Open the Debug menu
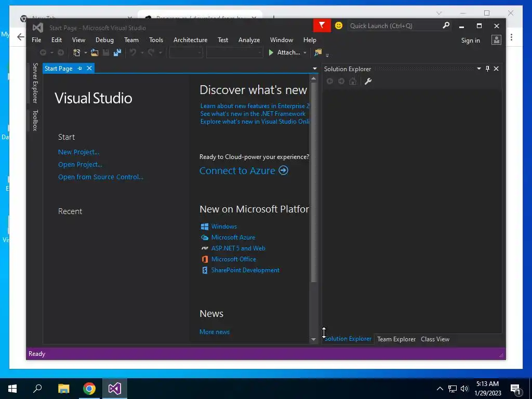 104,39
